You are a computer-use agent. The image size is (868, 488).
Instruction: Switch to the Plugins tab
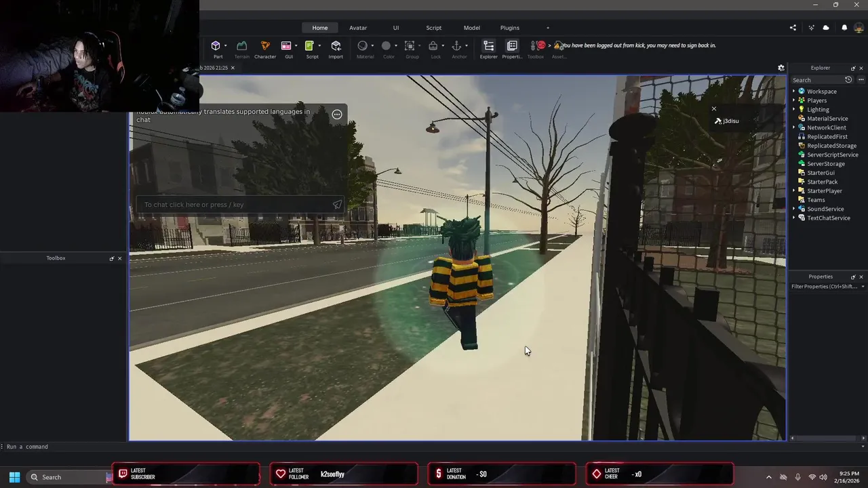pyautogui.click(x=510, y=28)
